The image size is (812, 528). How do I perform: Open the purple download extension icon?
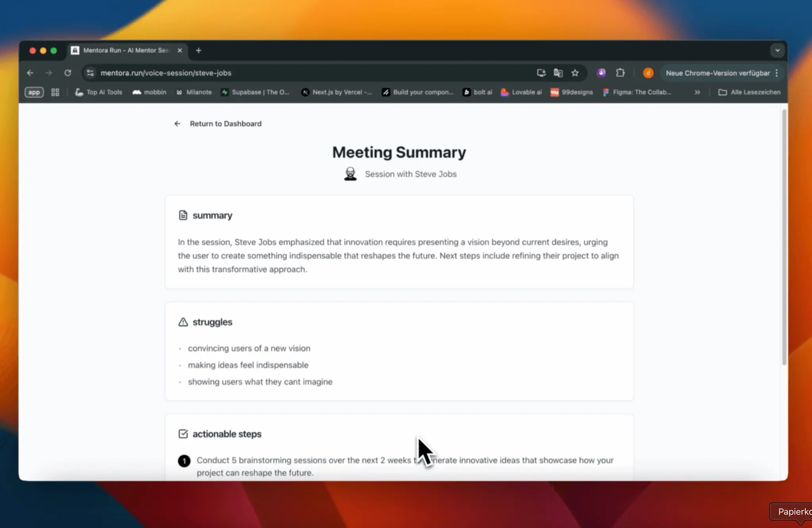601,73
